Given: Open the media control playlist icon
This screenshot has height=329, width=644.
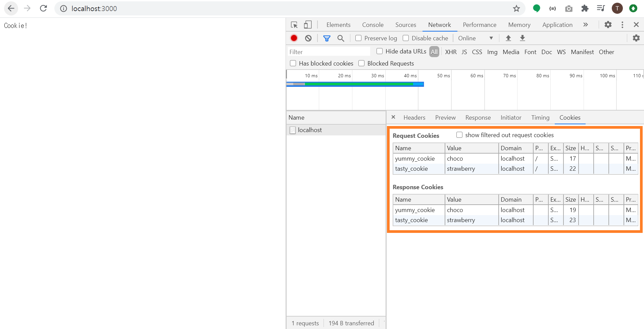Looking at the screenshot, I should [x=601, y=8].
